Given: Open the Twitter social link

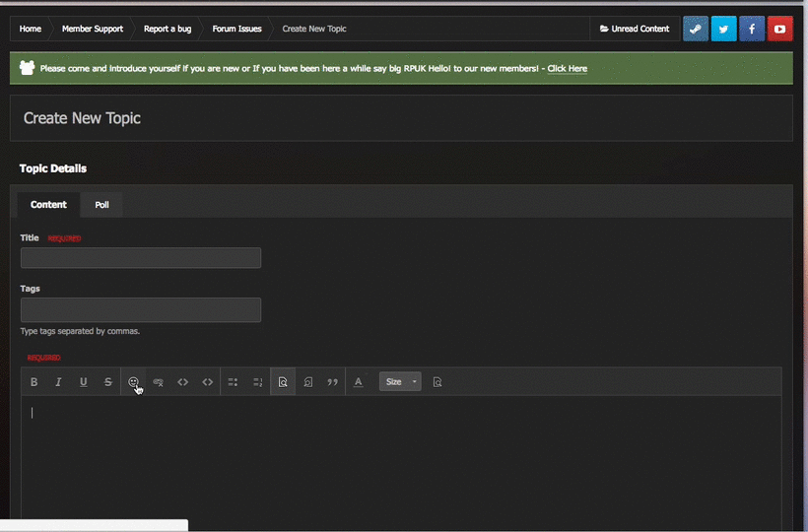Looking at the screenshot, I should tap(724, 29).
